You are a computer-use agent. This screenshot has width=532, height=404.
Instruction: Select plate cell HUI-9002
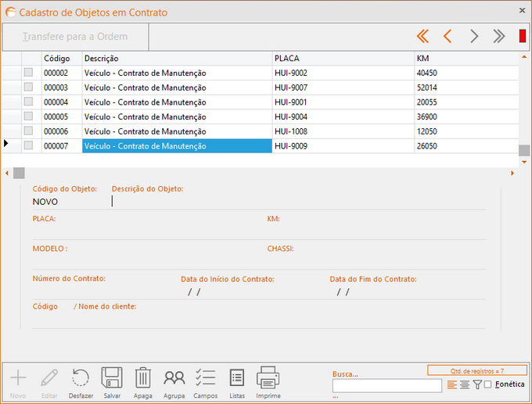point(343,73)
